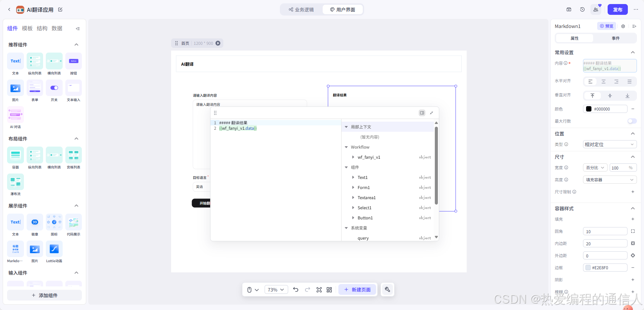Image resolution: width=644 pixels, height=310 pixels.
Task: Go back with the top-left arrow
Action: point(9,9)
